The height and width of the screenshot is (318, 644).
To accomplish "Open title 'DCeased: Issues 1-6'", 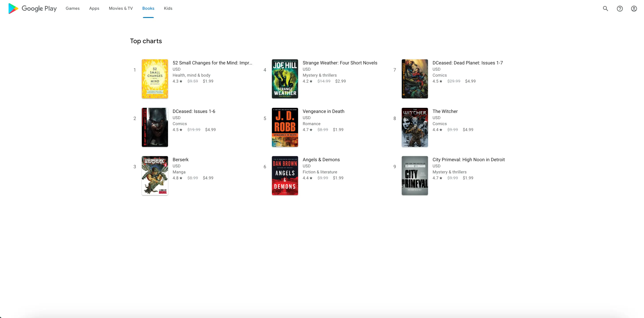I will point(194,111).
